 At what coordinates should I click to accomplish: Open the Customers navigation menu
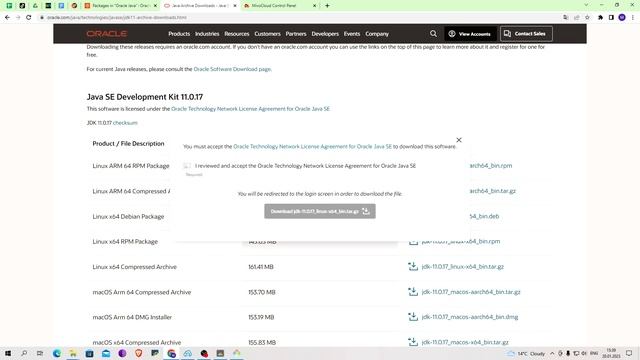tap(267, 34)
